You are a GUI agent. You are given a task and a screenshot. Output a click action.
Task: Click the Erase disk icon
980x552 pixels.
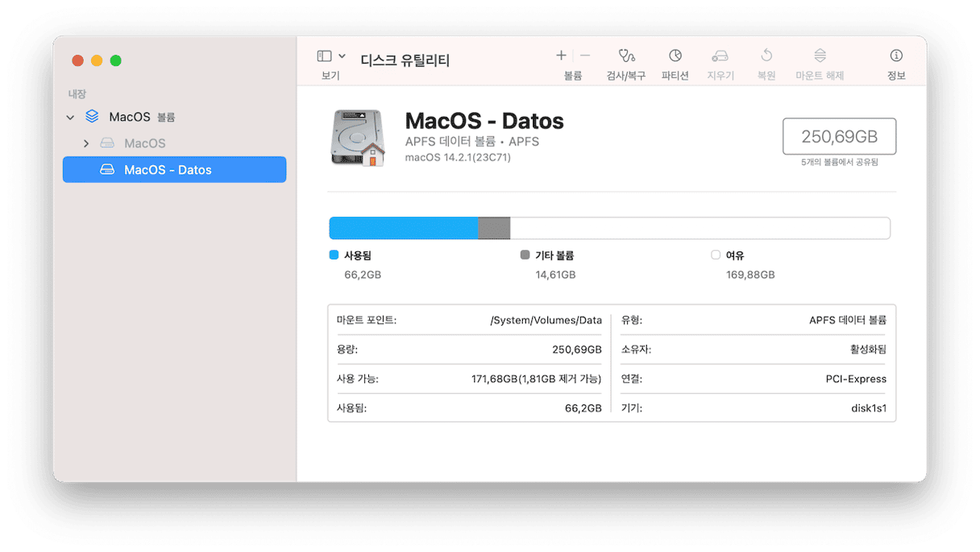pyautogui.click(x=720, y=56)
